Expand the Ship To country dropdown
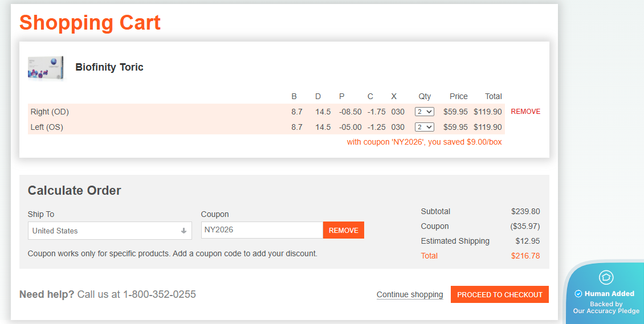 pyautogui.click(x=109, y=231)
